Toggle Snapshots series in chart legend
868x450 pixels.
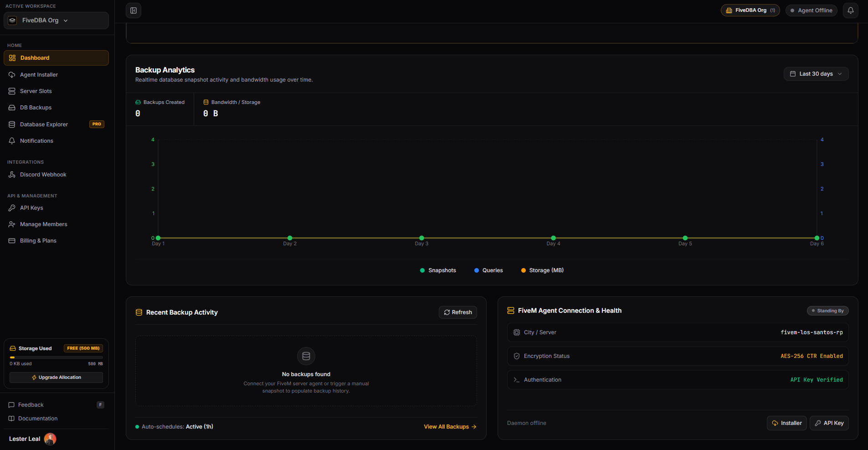pos(438,270)
